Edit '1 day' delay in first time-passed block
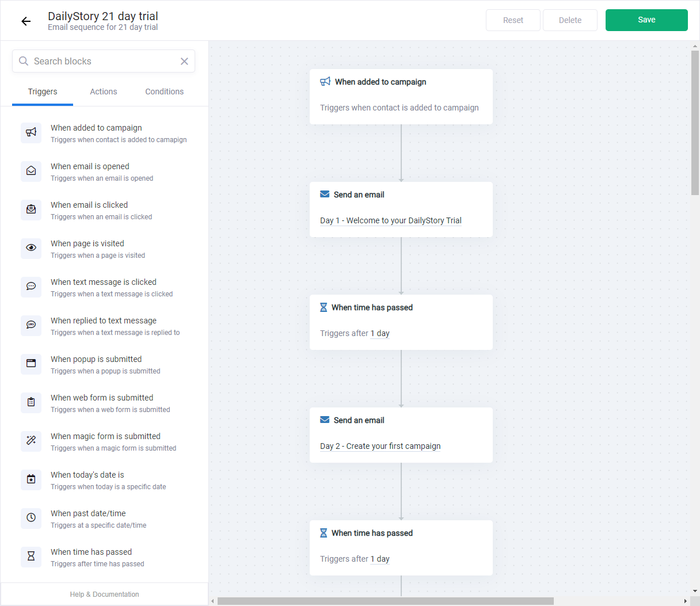The image size is (700, 606). (x=380, y=333)
